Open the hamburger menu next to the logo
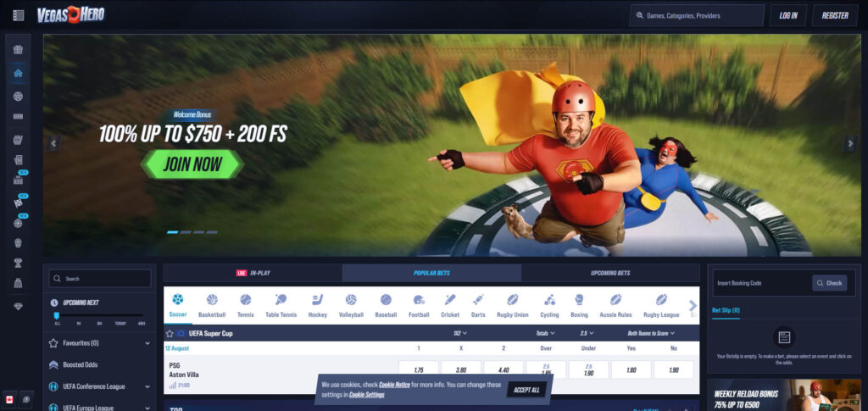The height and width of the screenshot is (411, 868). point(19,15)
